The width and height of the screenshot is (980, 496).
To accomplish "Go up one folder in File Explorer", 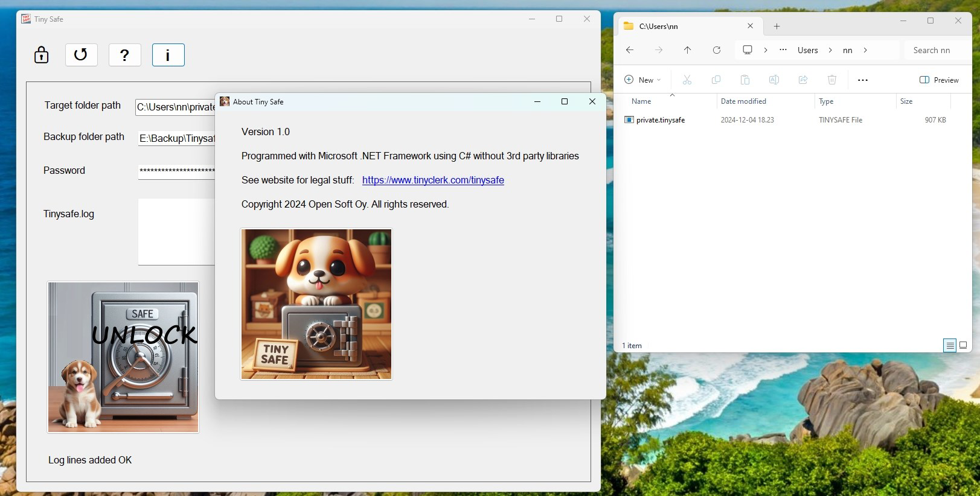I will (x=687, y=50).
